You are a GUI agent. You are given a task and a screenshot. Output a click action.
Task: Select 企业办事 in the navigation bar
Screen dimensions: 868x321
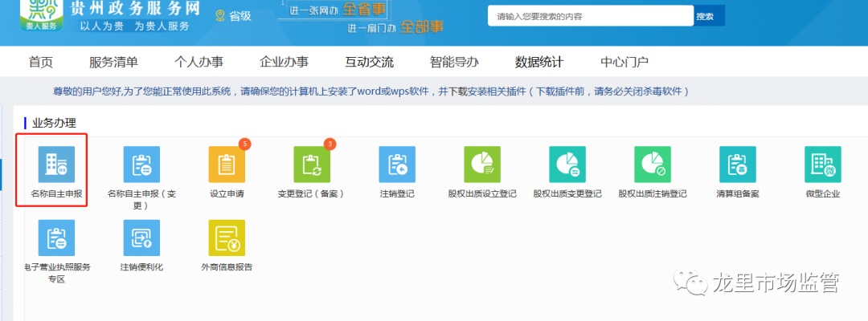(284, 62)
